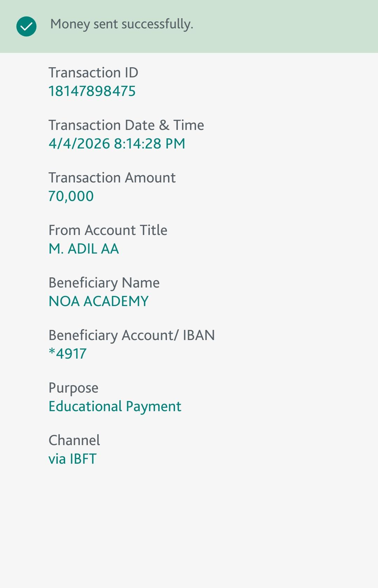Select the 'Beneficiary Name' label
Screen dimensions: 378x588
[x=104, y=283]
